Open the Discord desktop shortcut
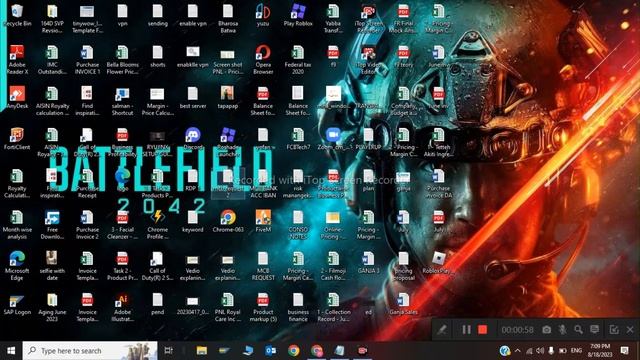The height and width of the screenshot is (360, 640). 193,139
